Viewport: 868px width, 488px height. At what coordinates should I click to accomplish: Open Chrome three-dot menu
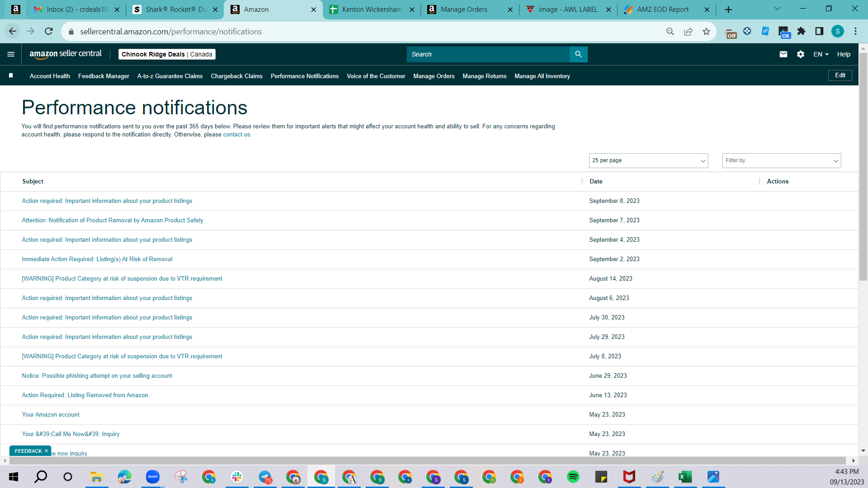pyautogui.click(x=855, y=31)
